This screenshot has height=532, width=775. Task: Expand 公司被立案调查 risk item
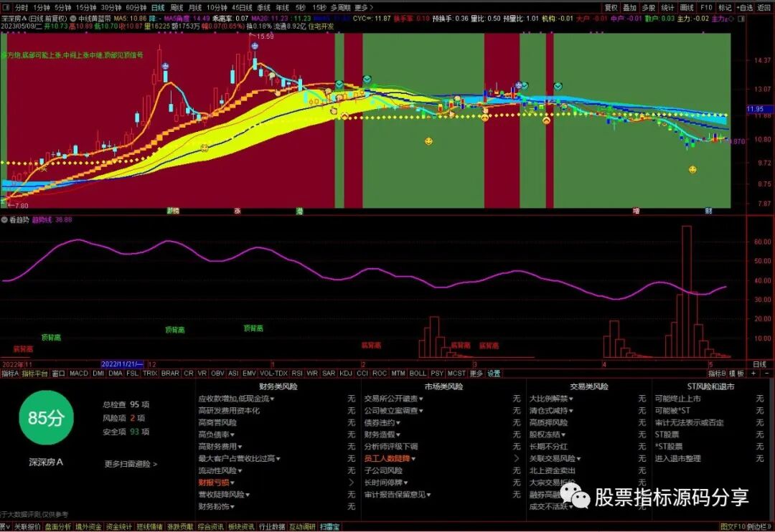[x=393, y=411]
